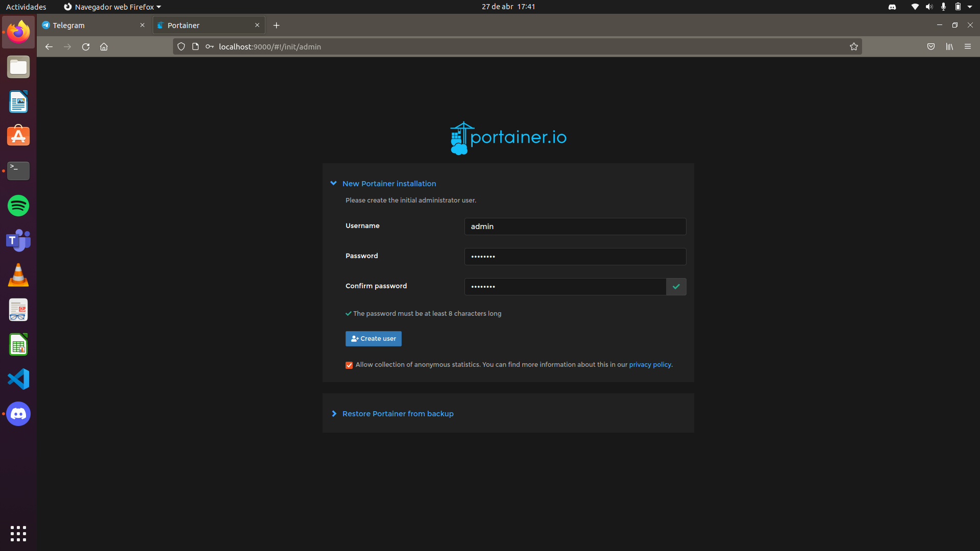This screenshot has height=551, width=980.
Task: Save page to Pocket via toolbar icon
Action: [x=931, y=46]
